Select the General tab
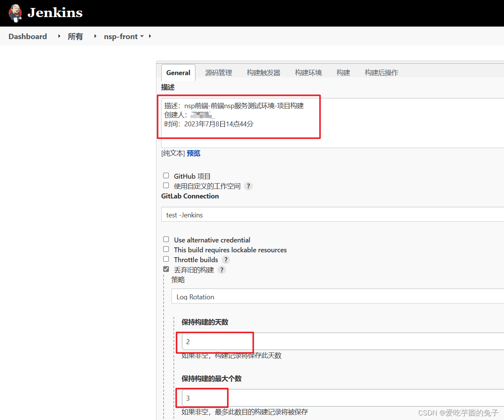 (x=178, y=72)
